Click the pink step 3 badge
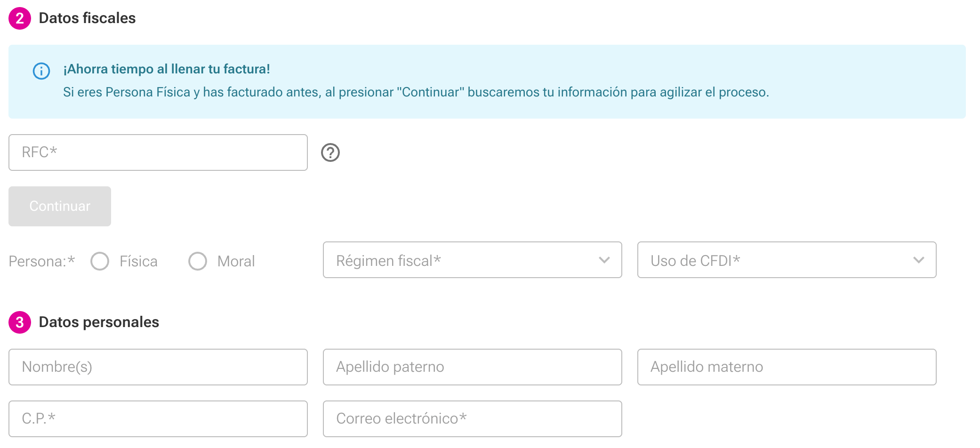980x448 pixels. [x=19, y=322]
